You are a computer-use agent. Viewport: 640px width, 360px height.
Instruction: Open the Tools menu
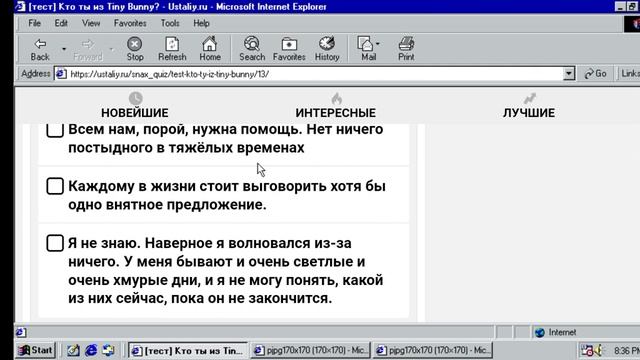coord(170,23)
